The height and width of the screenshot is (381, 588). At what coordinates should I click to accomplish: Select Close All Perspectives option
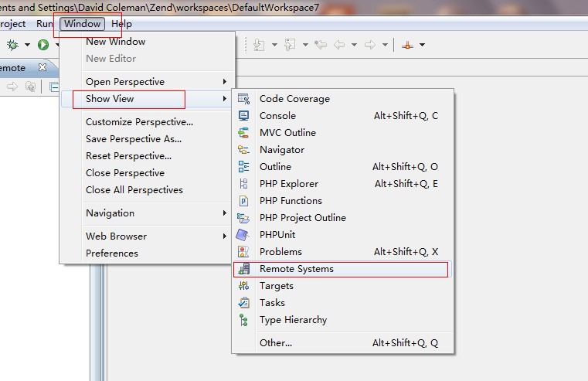click(146, 190)
